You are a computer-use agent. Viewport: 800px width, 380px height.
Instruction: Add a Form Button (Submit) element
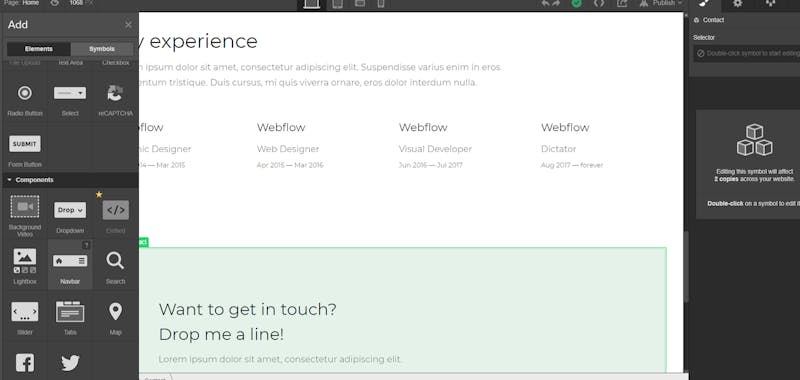click(x=24, y=148)
